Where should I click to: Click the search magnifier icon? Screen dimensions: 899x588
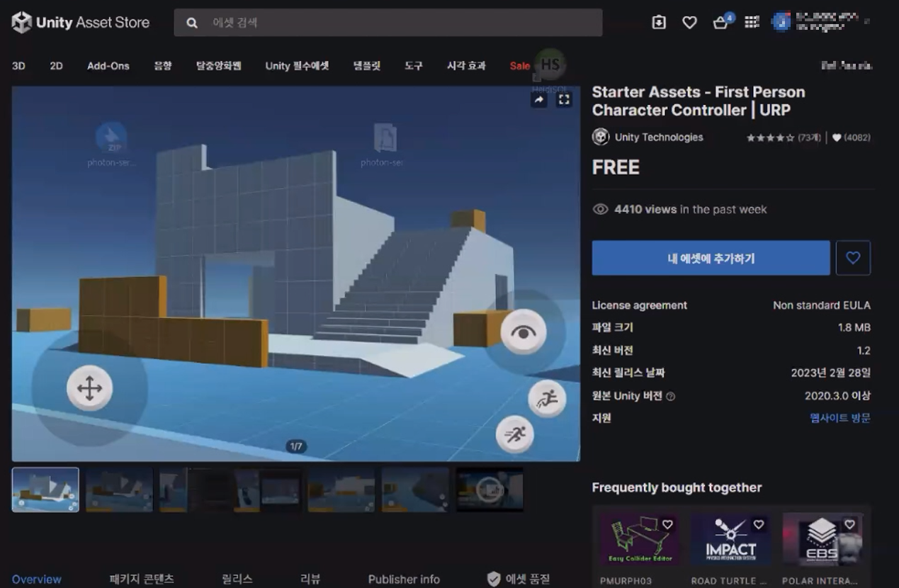pos(191,23)
